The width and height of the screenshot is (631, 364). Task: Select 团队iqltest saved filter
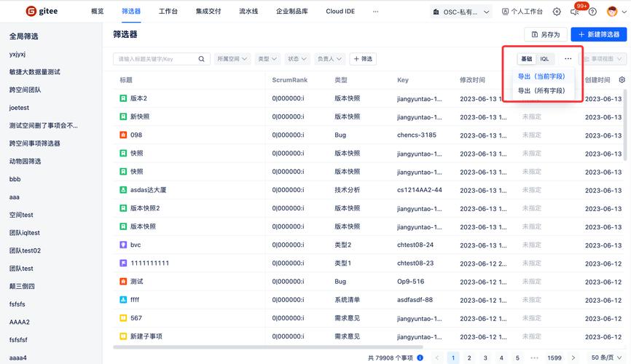25,233
